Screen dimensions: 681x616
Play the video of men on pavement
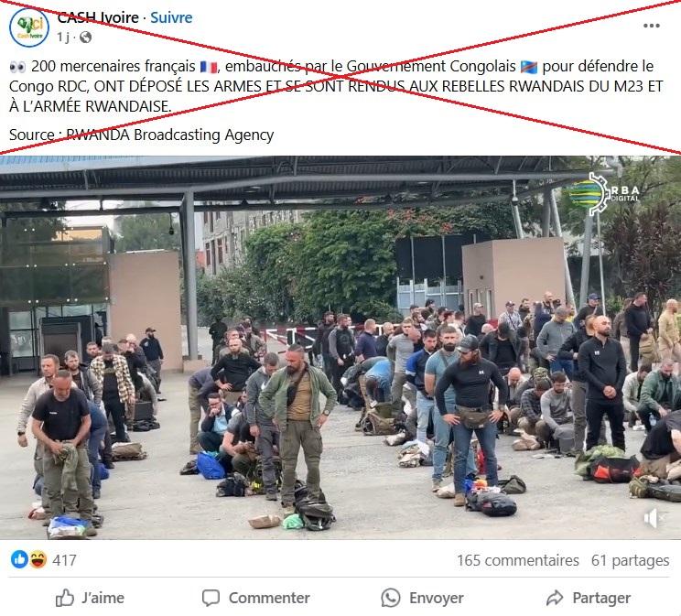pyautogui.click(x=340, y=348)
